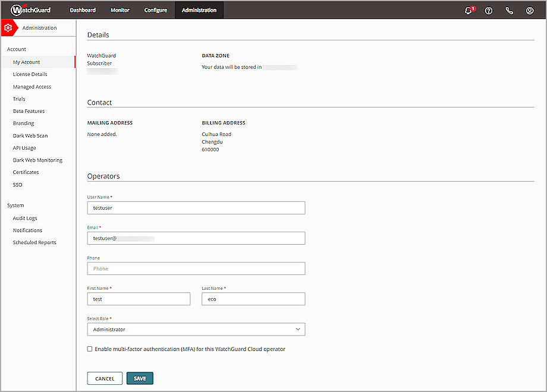This screenshot has width=547, height=392.
Task: Switch to the Monitor tab
Action: tap(120, 10)
